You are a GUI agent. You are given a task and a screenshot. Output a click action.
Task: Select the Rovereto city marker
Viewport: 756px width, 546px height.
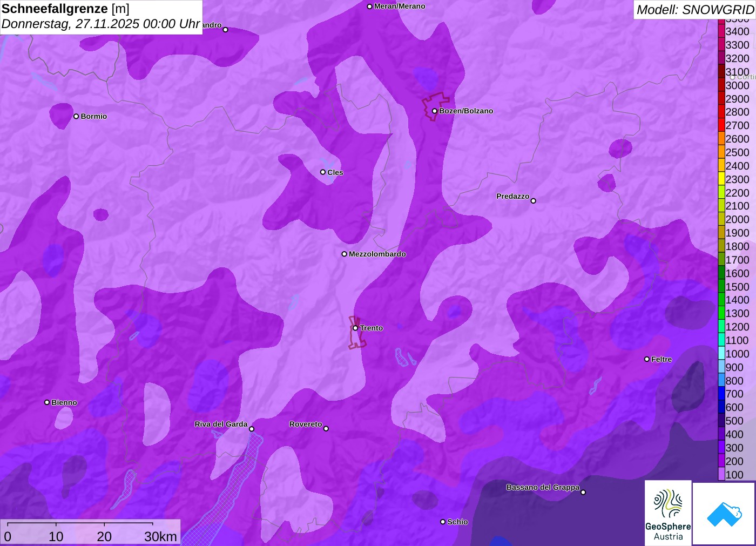point(326,429)
